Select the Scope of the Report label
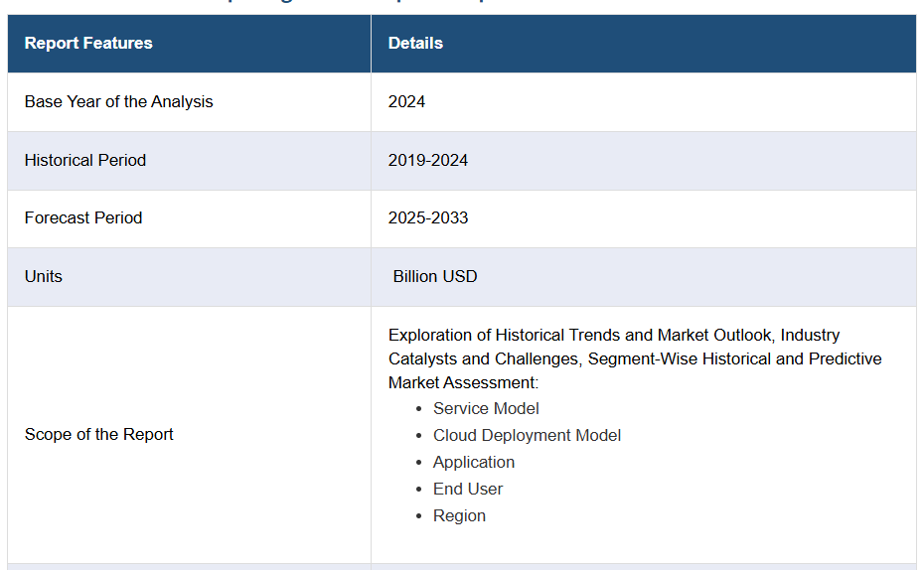 99,435
